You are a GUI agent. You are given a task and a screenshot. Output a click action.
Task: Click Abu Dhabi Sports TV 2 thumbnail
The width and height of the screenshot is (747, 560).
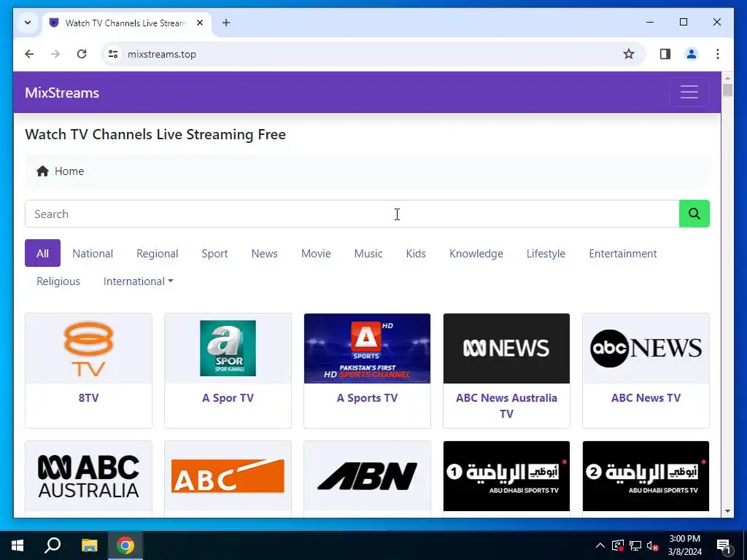[x=646, y=475]
